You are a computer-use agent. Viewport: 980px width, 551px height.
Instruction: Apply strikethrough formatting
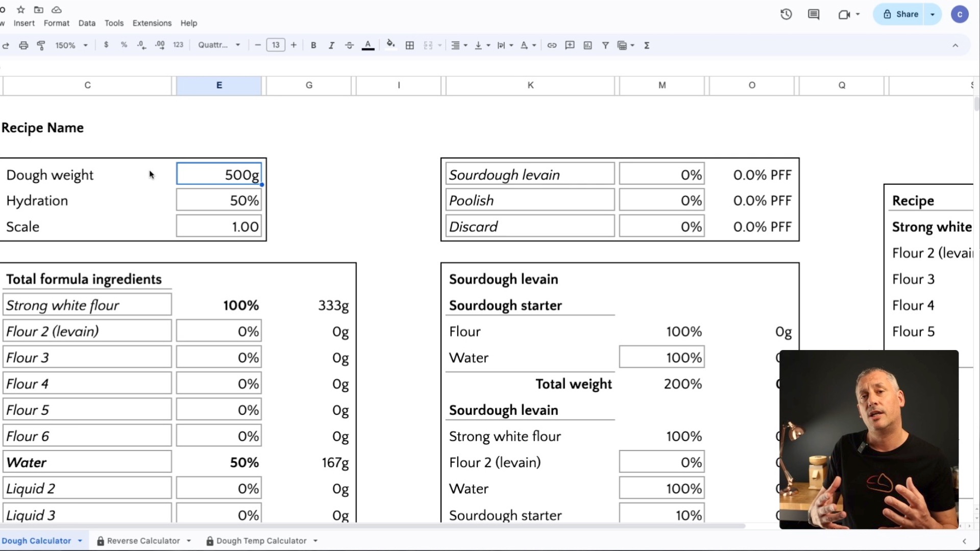pyautogui.click(x=349, y=45)
